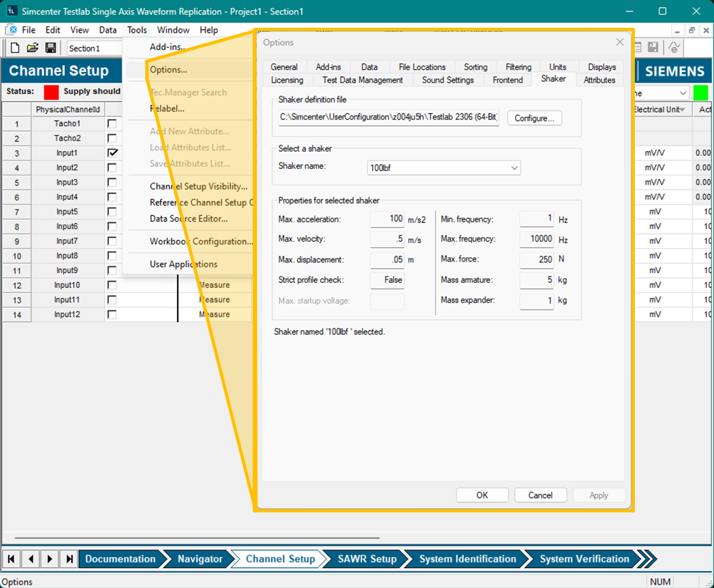Go to the next worksheet using the arrow
Viewport: 714px width, 588px height.
(x=50, y=559)
